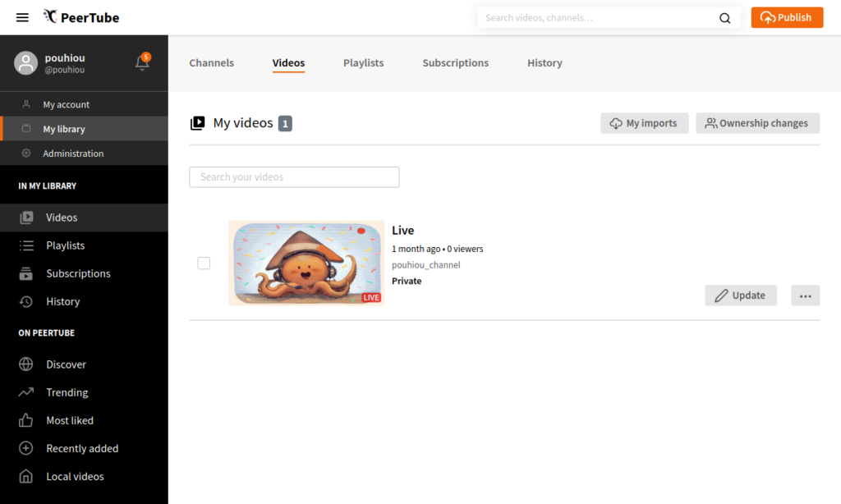Click the Ownership changes button
The height and width of the screenshot is (504, 841).
[x=757, y=123]
